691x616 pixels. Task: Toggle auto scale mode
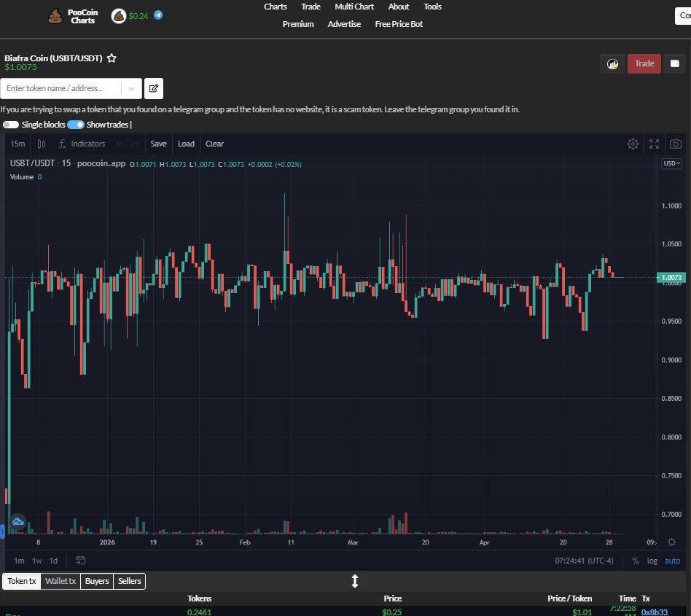click(672, 561)
